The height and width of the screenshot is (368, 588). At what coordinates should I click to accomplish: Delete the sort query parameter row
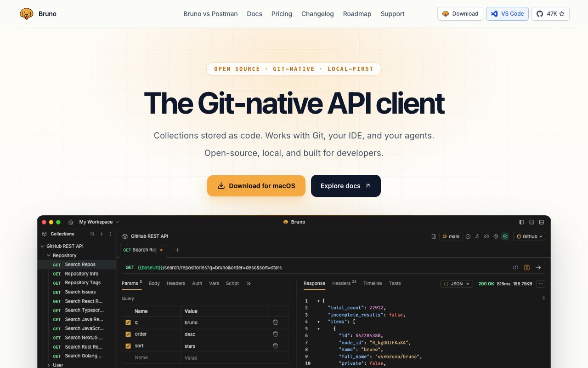click(x=276, y=346)
